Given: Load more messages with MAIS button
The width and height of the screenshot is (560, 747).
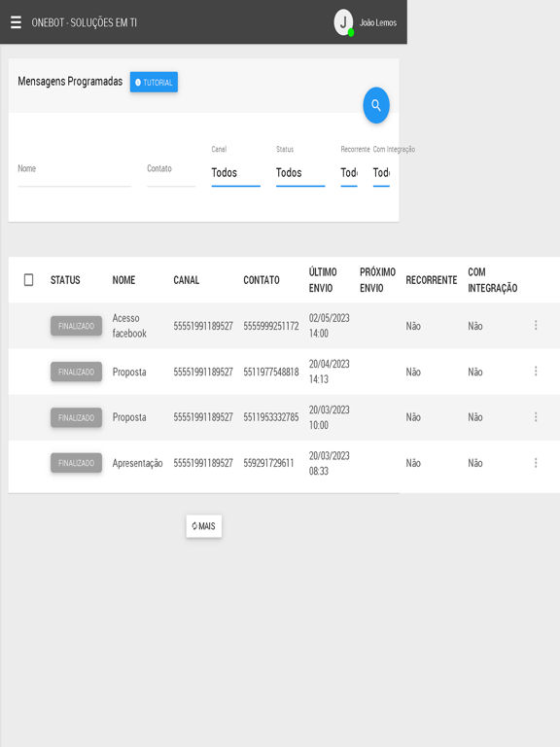Looking at the screenshot, I should coord(204,526).
